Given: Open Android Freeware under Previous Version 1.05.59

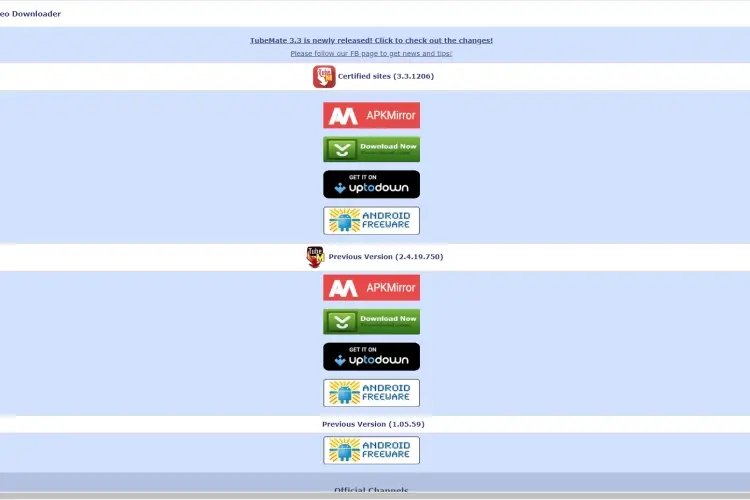Looking at the screenshot, I should coord(372,450).
